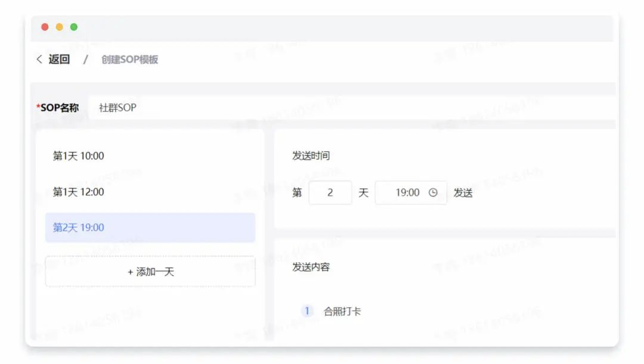This screenshot has width=644, height=364.
Task: Click the green maximize window dot
Action: (x=74, y=27)
